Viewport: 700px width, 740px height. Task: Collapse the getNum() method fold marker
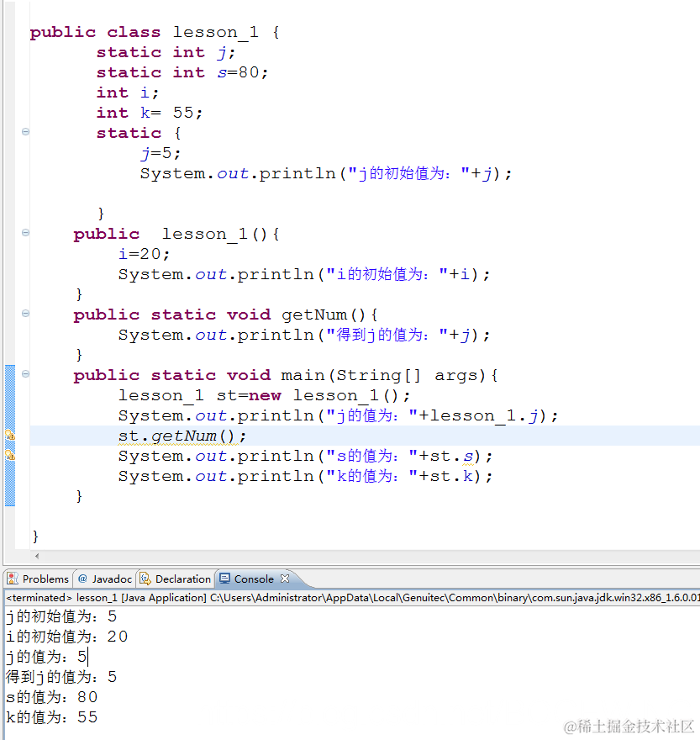pos(25,314)
